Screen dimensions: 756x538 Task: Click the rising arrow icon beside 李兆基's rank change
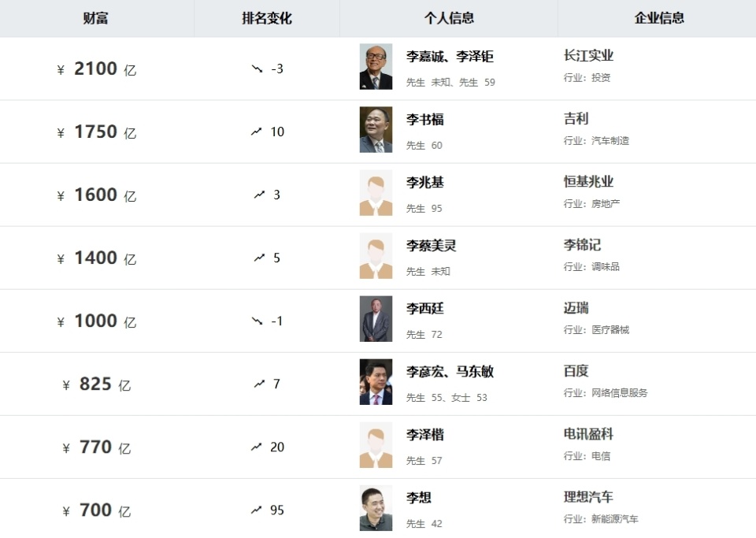point(258,195)
